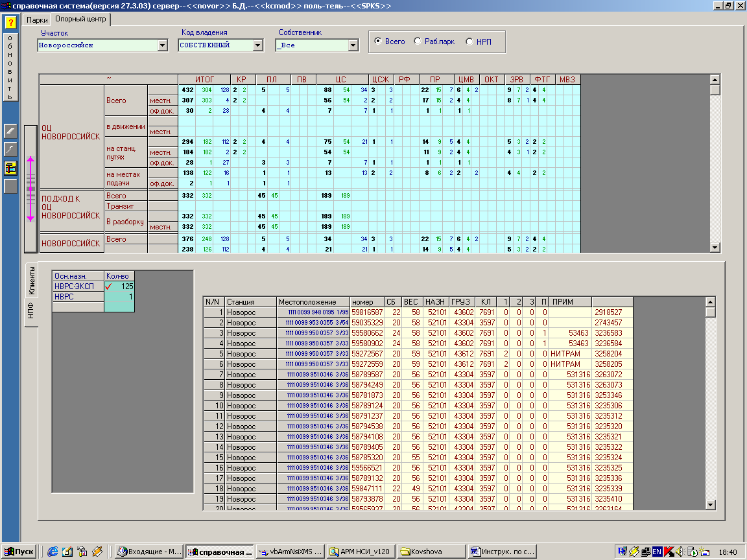Screen dimensions: 747x560
Task: Click the Кол-во column header
Action: tap(119, 276)
